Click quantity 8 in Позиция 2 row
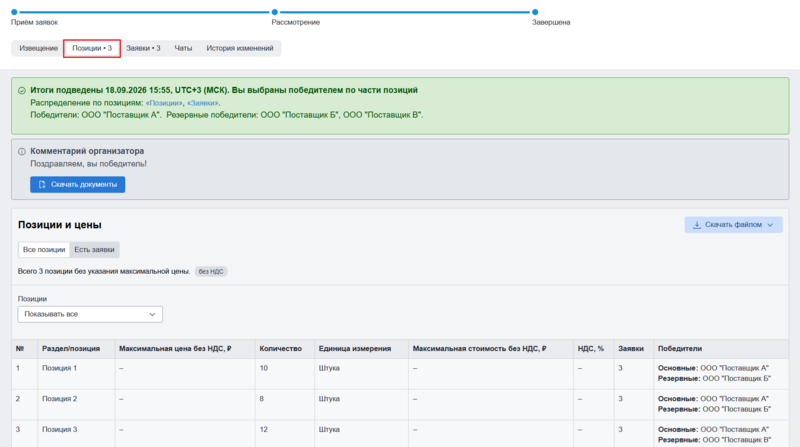The image size is (800, 447). click(262, 399)
